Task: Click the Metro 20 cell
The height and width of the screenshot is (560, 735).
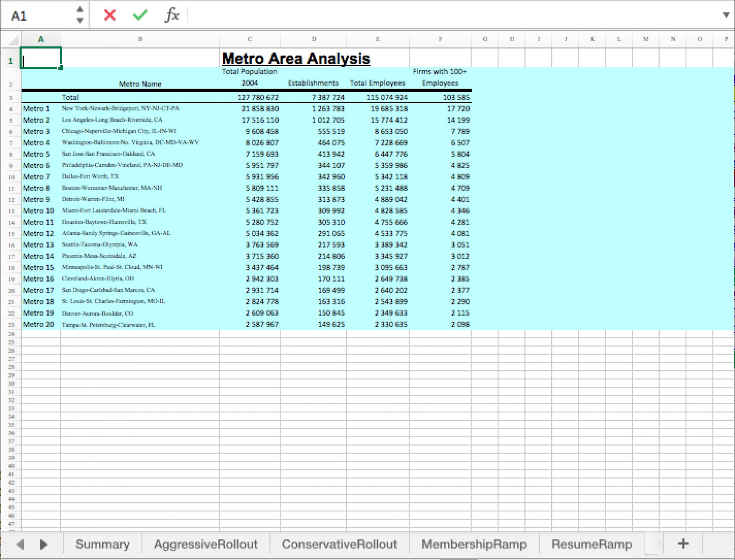Action: click(x=41, y=324)
